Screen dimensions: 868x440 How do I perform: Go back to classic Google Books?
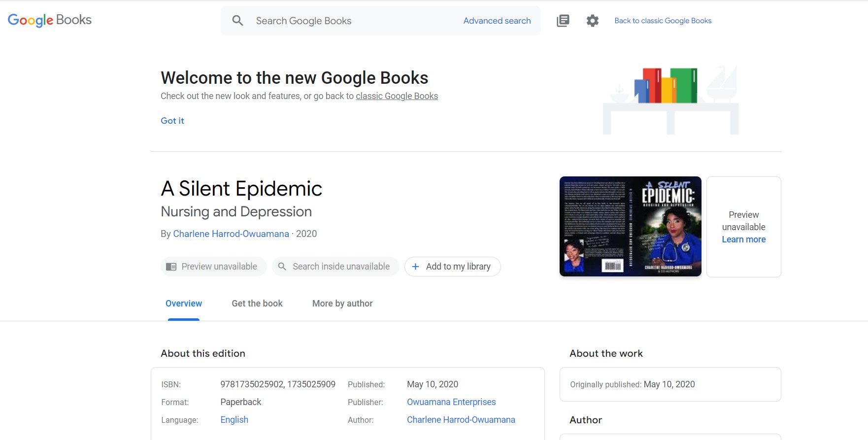663,21
